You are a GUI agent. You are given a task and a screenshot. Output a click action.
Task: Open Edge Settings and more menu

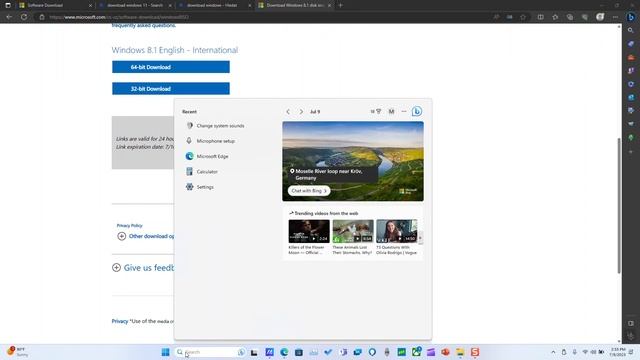click(x=615, y=17)
